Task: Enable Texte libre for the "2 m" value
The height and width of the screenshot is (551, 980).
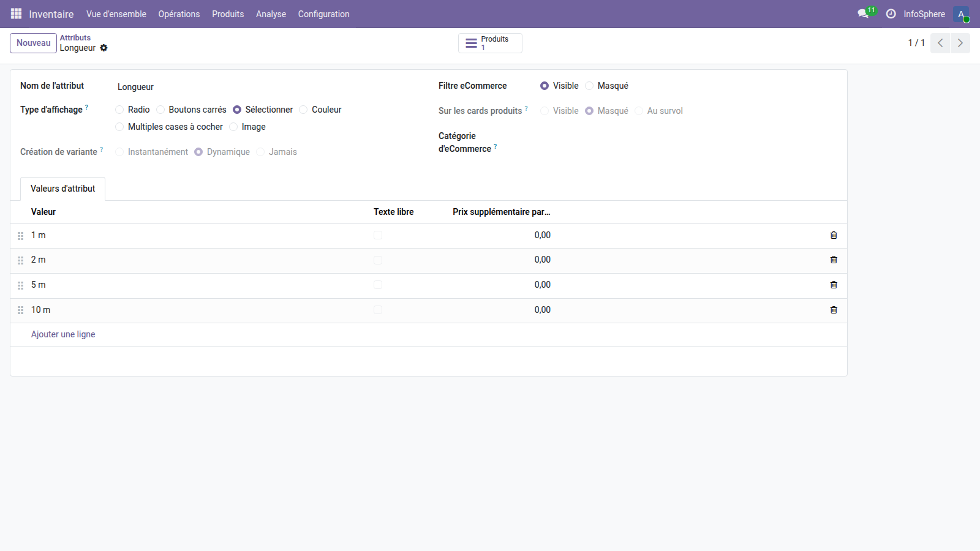Action: click(378, 260)
